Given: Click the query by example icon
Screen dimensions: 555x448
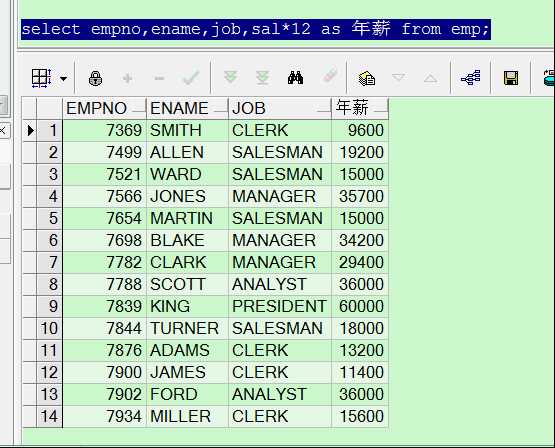Looking at the screenshot, I should click(367, 78).
